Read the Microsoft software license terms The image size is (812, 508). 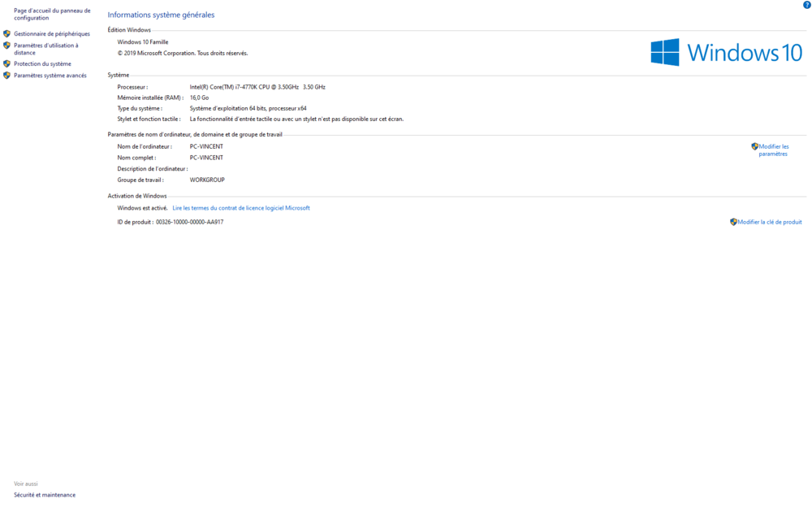[x=242, y=207]
